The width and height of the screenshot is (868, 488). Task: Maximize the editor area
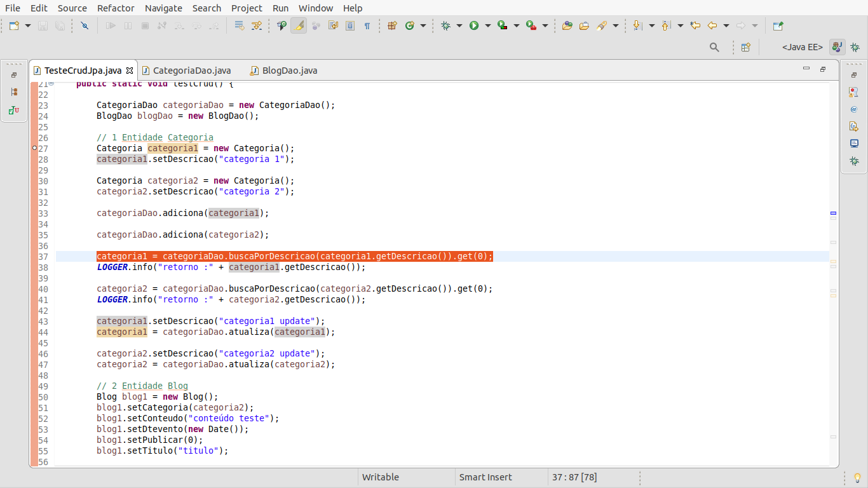point(823,69)
